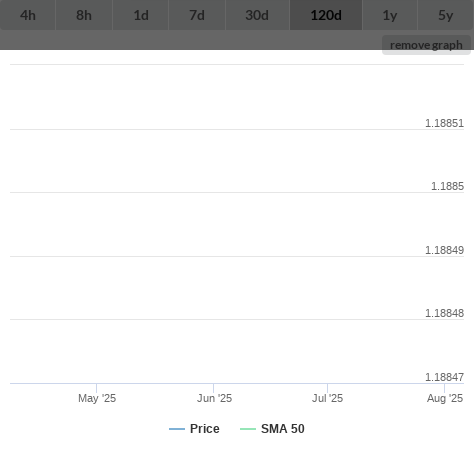Toggle the SMA 50 legend label
Viewport: 474px width, 455px height.
(x=283, y=429)
